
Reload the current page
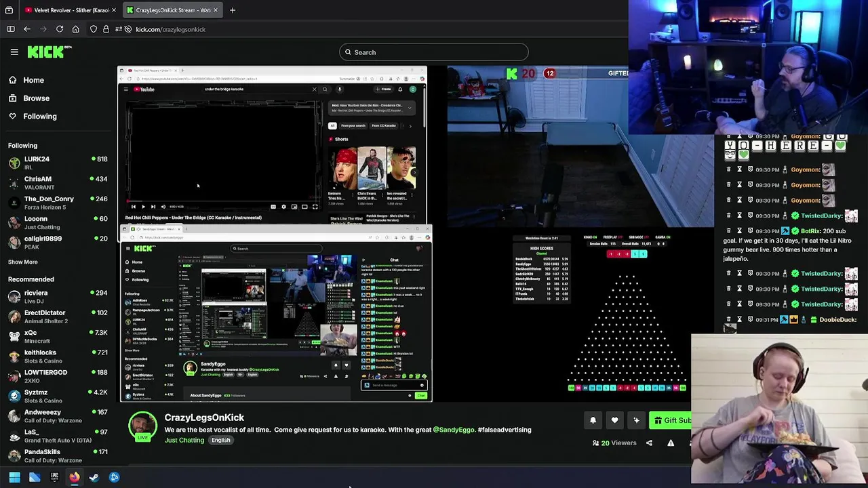(60, 29)
